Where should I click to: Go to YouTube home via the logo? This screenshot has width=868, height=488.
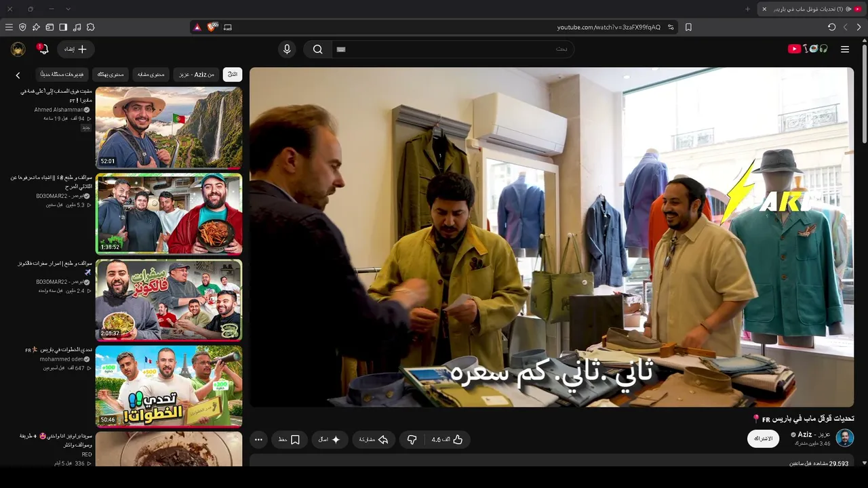[808, 49]
